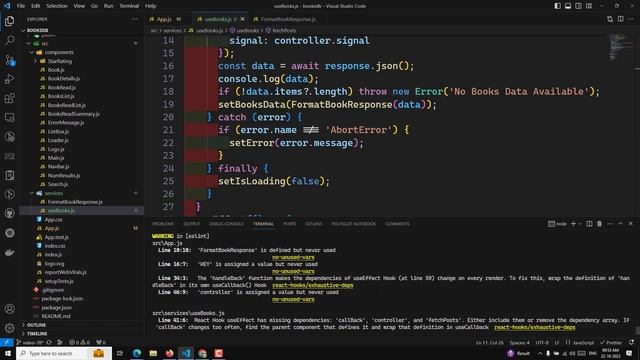Open the GitHub icon in activity bar

9,213
